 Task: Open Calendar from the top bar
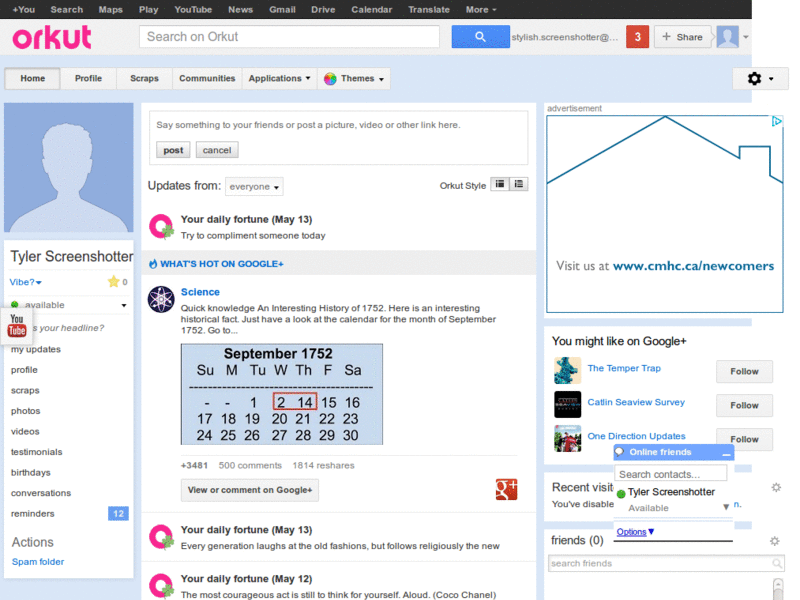pos(371,10)
